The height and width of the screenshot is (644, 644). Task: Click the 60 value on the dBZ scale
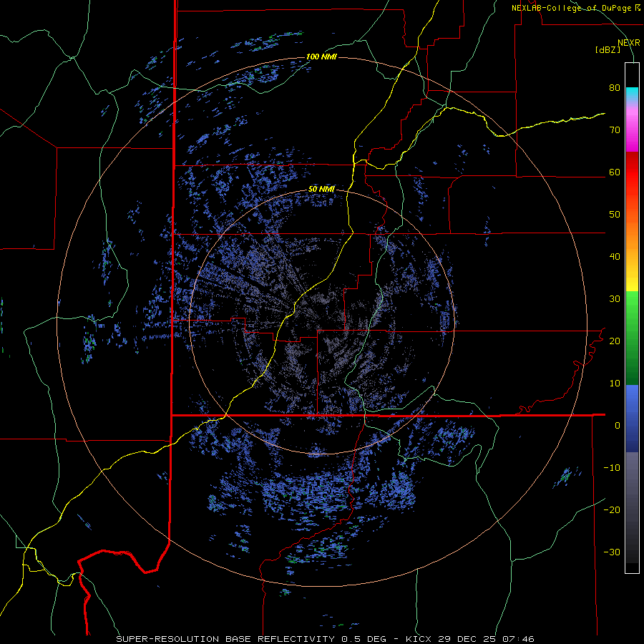pos(615,172)
